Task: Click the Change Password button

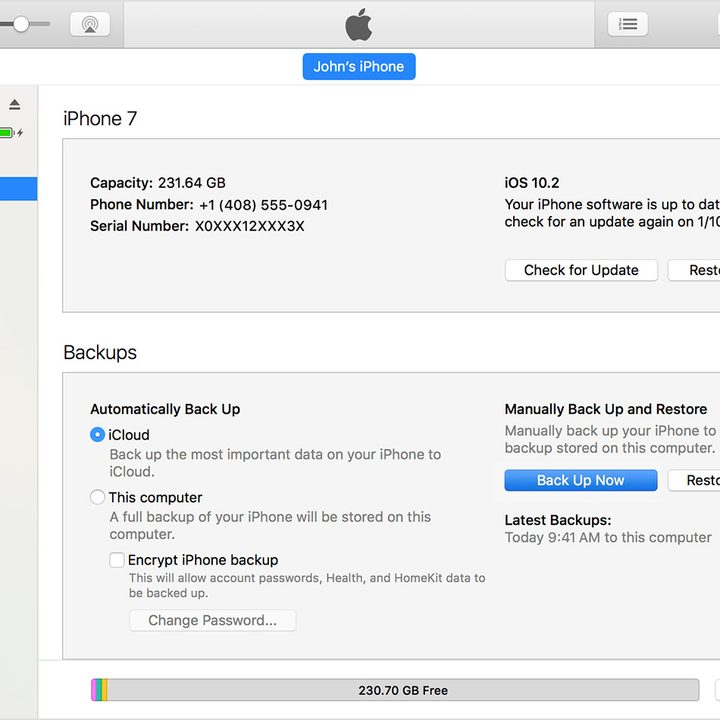Action: (213, 620)
